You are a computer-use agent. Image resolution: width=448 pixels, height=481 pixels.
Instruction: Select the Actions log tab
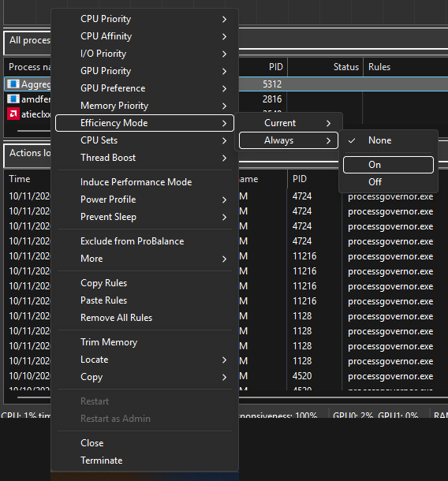pos(28,154)
